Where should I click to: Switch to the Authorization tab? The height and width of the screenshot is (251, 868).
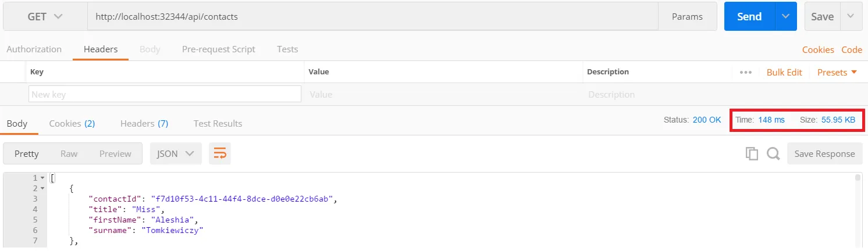pos(34,49)
